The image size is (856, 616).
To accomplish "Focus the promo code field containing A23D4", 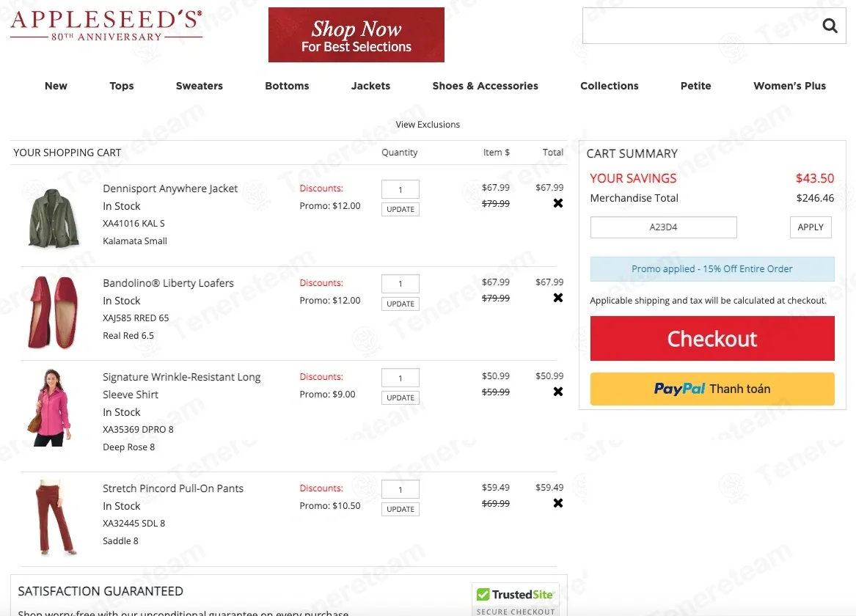I will coord(663,227).
